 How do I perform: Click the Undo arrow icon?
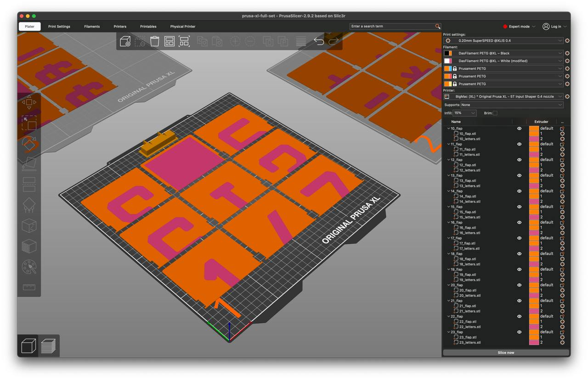tap(319, 41)
